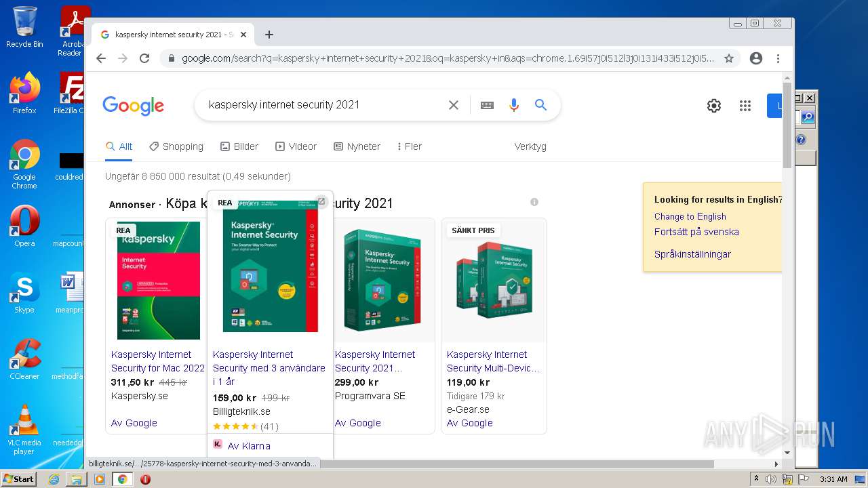This screenshot has width=868, height=488.
Task: Launch Google Chrome desktop shortcut
Action: [x=24, y=164]
